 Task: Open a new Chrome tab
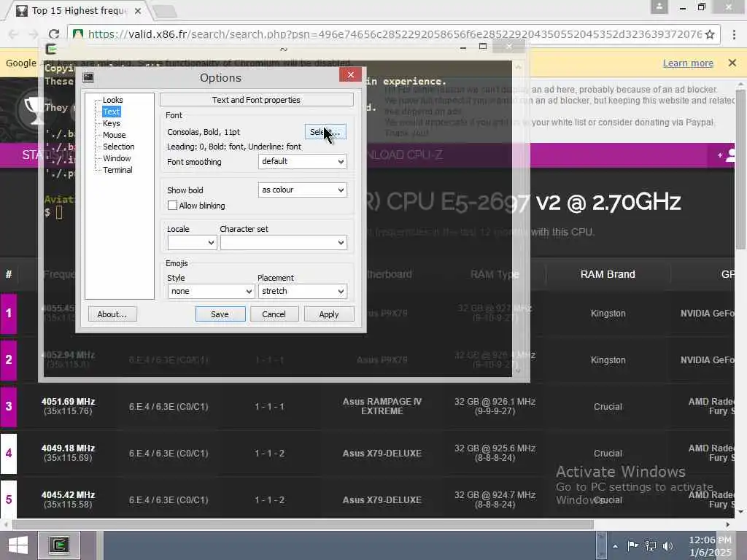166,12
